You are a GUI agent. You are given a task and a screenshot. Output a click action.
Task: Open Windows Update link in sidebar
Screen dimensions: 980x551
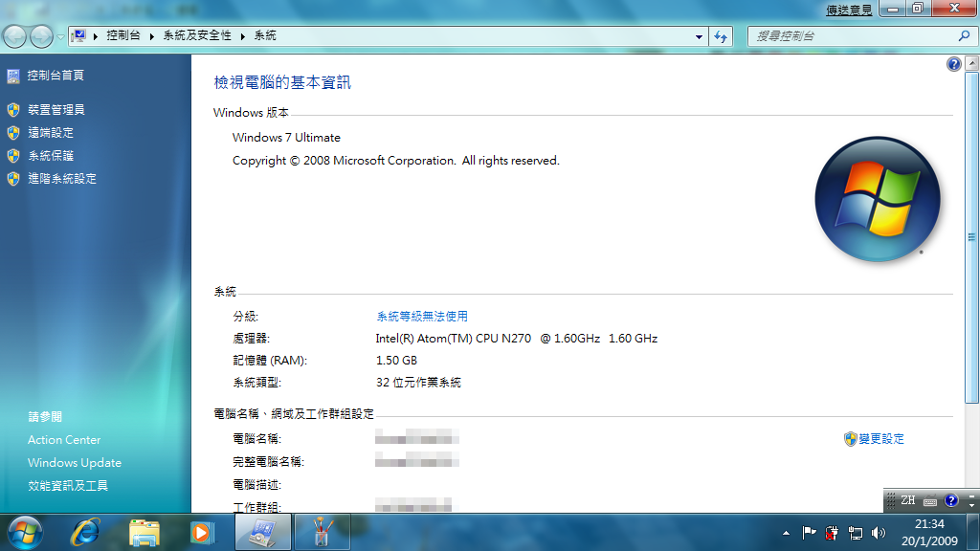click(x=75, y=463)
